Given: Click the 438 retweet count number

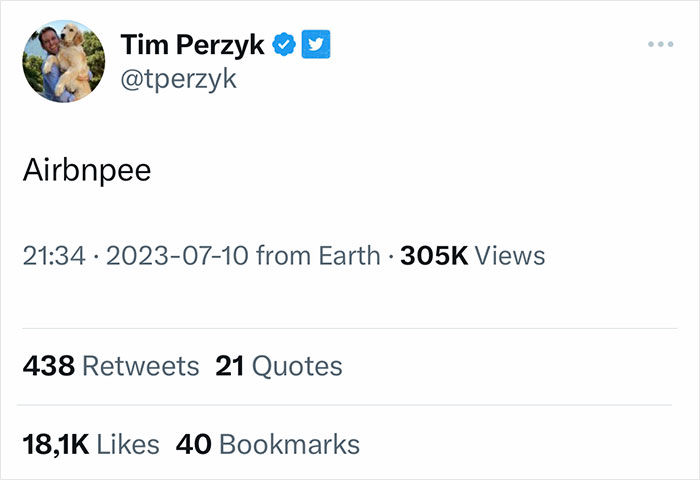Looking at the screenshot, I should (48, 367).
